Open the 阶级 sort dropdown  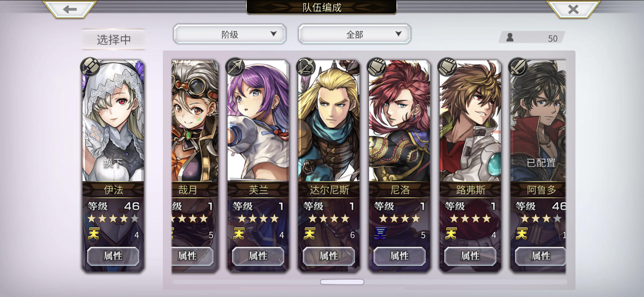pos(230,34)
